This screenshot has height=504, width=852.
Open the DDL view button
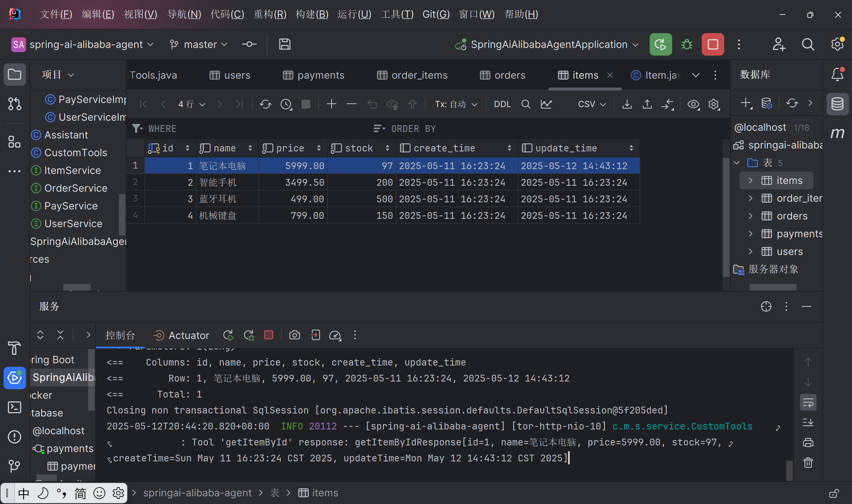point(502,104)
